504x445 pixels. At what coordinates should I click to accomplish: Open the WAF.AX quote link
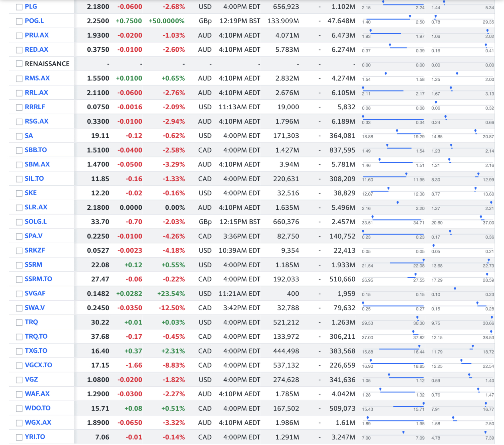37,394
